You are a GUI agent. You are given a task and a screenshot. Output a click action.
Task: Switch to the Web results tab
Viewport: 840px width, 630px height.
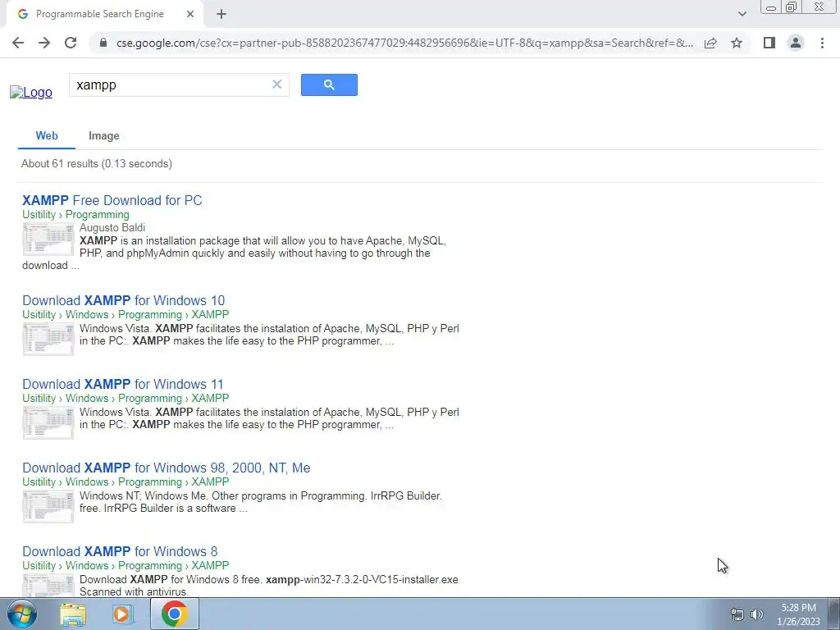click(47, 135)
